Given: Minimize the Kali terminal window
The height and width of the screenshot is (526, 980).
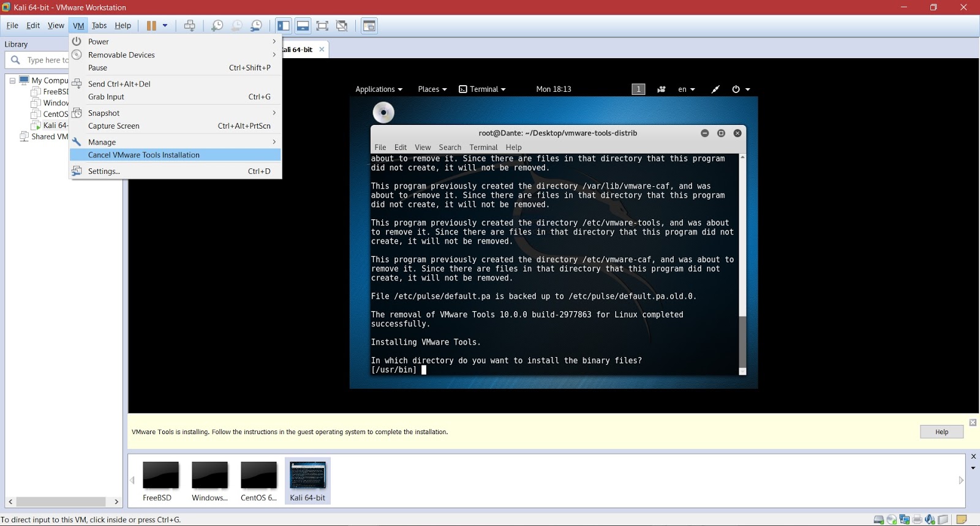Looking at the screenshot, I should click(x=704, y=133).
